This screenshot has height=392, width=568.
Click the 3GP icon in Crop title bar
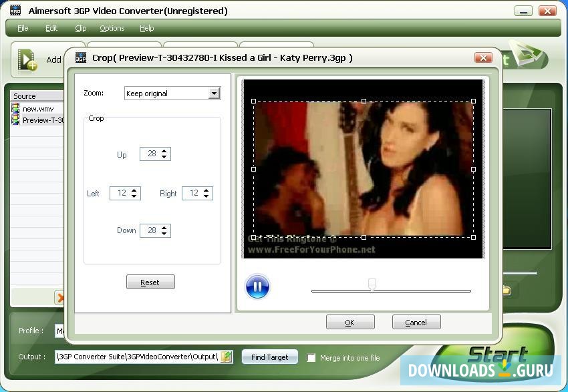81,57
